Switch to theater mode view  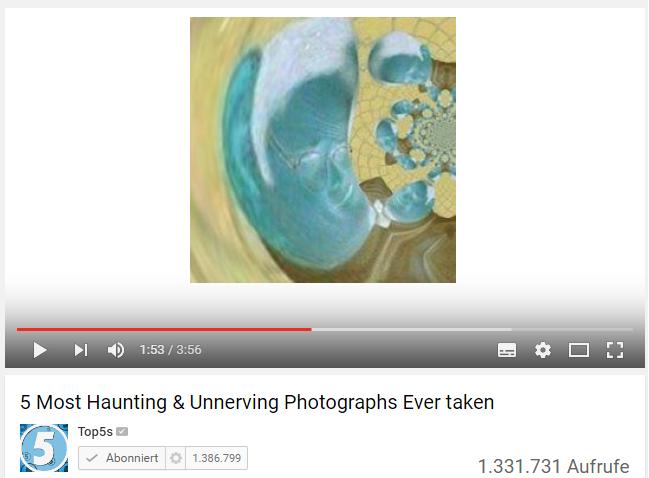tap(579, 350)
